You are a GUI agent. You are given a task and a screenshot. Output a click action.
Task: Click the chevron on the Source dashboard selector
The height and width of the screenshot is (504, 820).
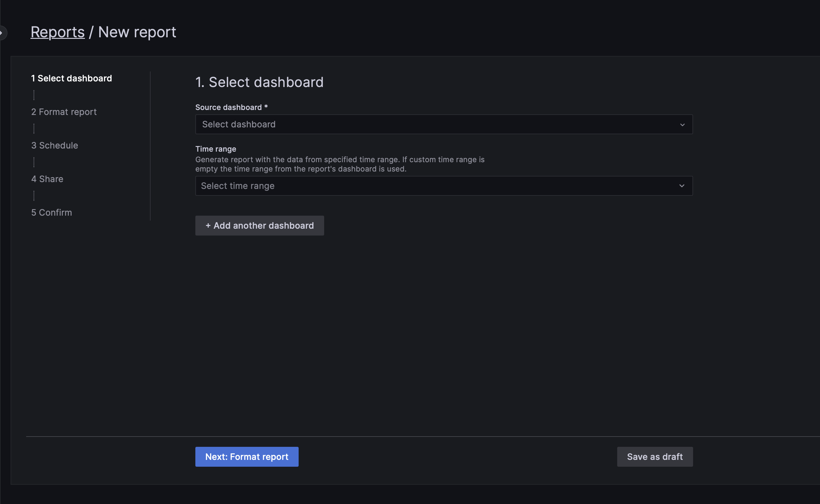tap(682, 124)
